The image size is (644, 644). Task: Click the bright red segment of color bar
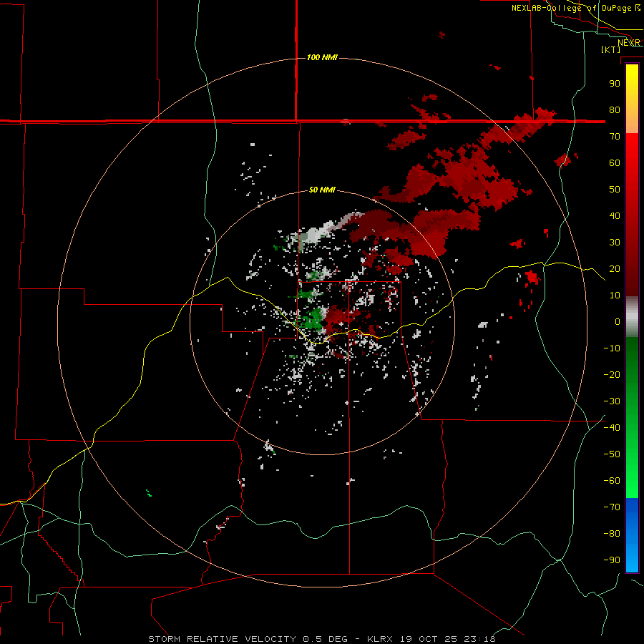tap(632, 160)
